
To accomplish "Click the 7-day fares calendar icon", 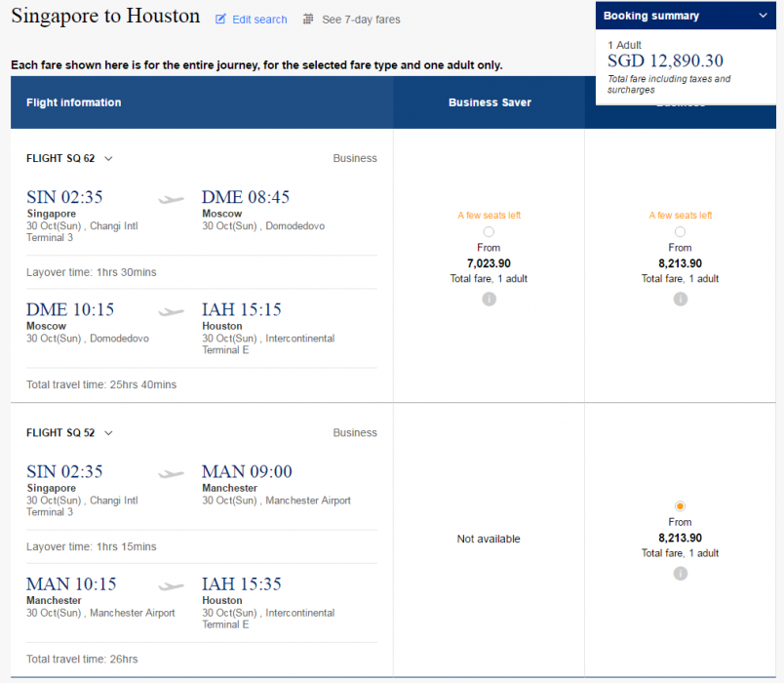I will pyautogui.click(x=308, y=20).
